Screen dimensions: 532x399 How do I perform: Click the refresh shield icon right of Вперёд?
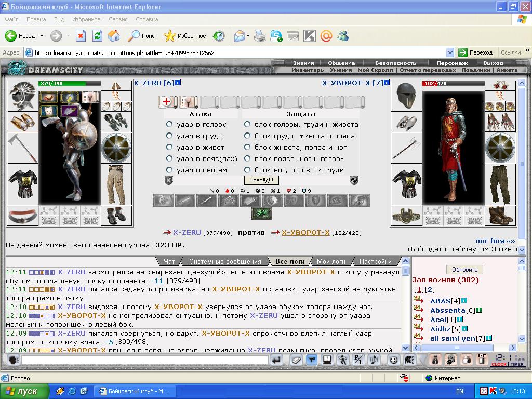click(354, 180)
